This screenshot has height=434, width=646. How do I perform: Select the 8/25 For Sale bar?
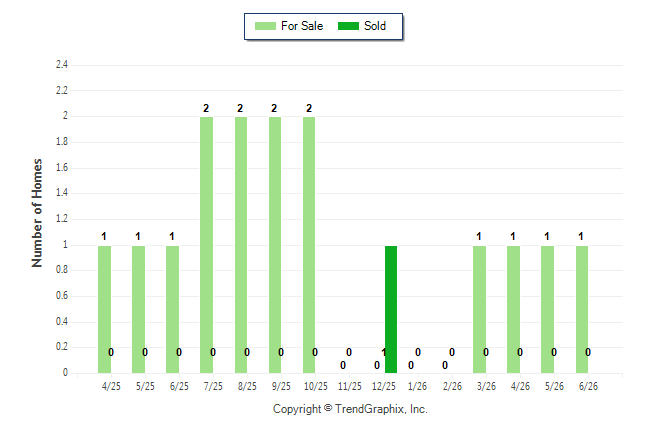coord(241,245)
